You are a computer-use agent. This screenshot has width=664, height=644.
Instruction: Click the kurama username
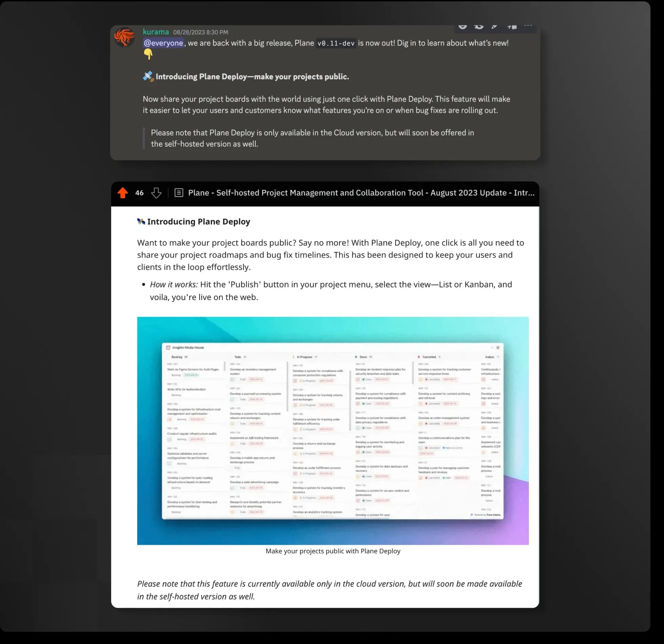tap(155, 32)
